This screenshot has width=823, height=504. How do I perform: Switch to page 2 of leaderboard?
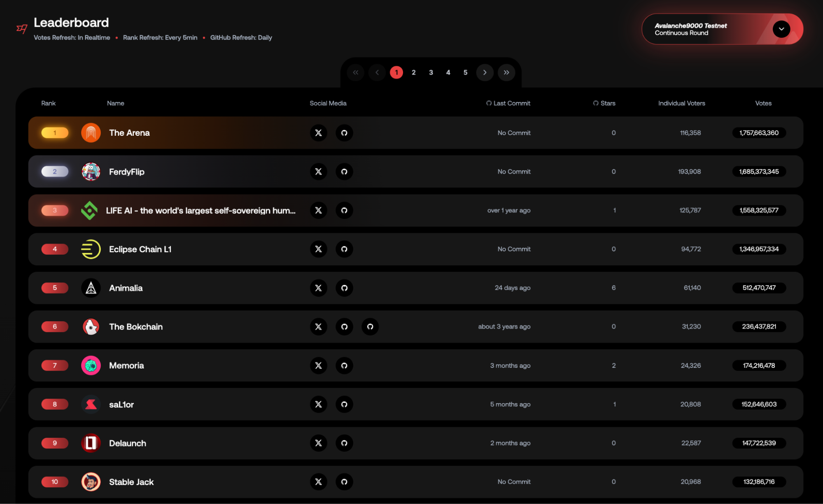413,72
